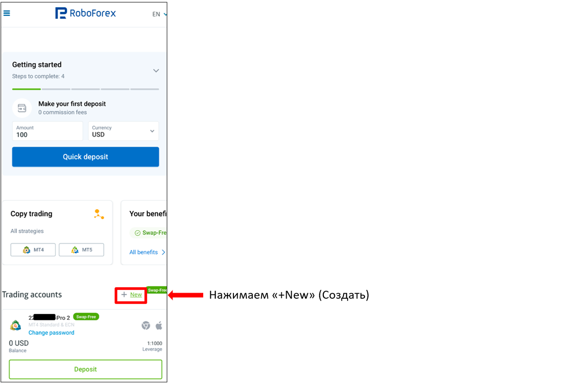Click the Getting started progress bar
Viewport: 588px width, 385px height.
coord(85,89)
